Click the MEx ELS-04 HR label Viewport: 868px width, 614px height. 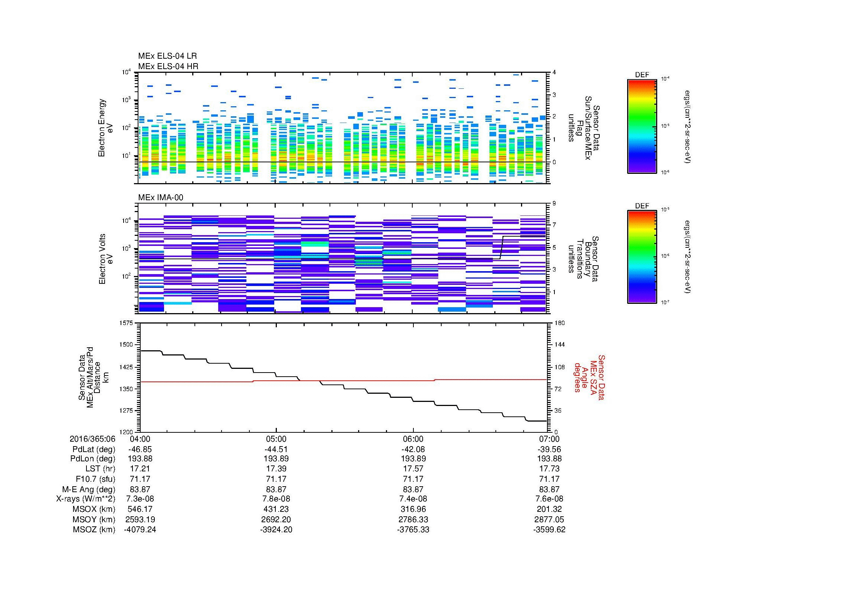168,66
